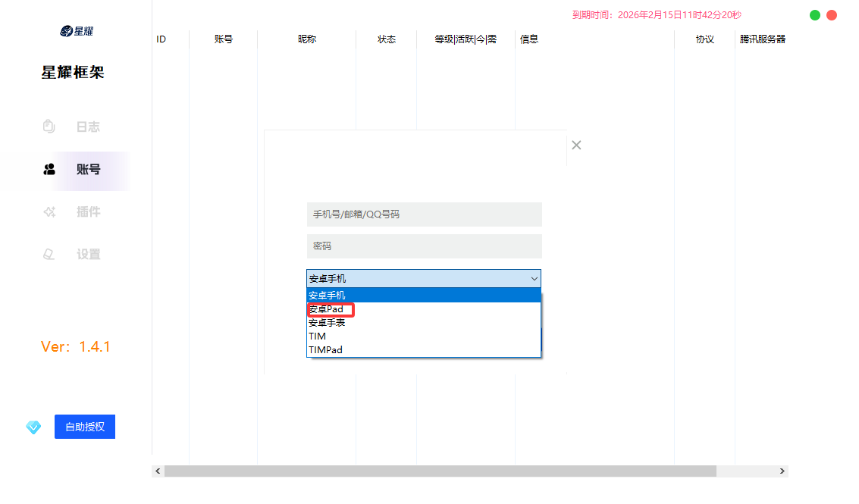This screenshot has width=859, height=504.
Task: Close the login dialog with X
Action: 576,145
